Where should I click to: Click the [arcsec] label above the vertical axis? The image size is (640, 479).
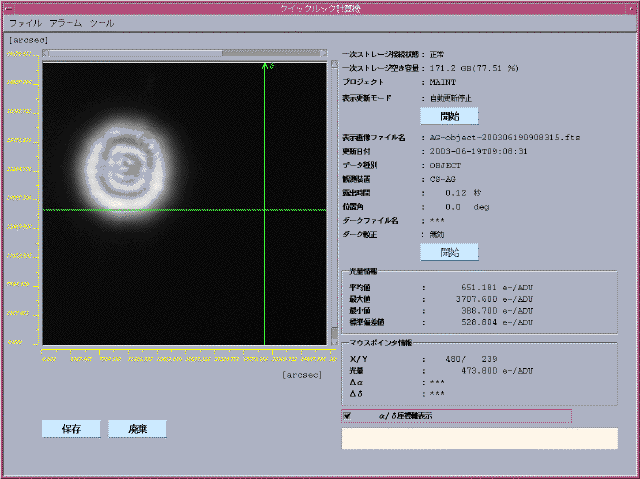coord(28,40)
